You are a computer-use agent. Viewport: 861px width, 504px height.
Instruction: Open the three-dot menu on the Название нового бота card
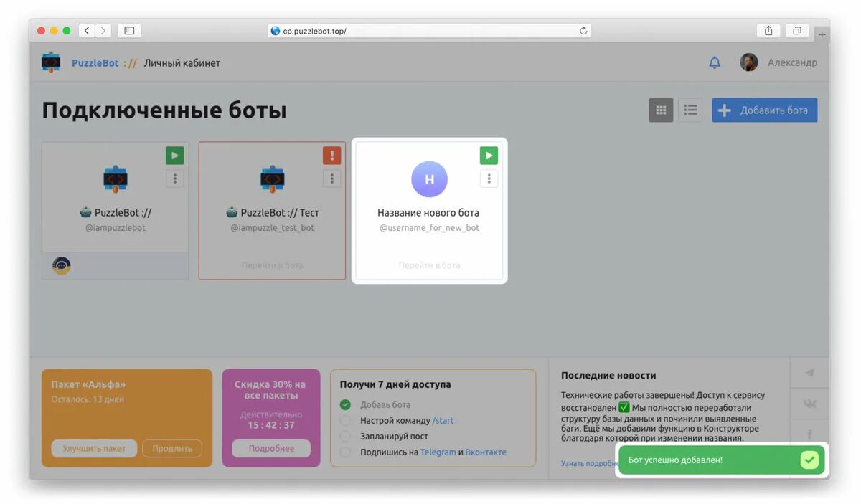click(x=489, y=179)
